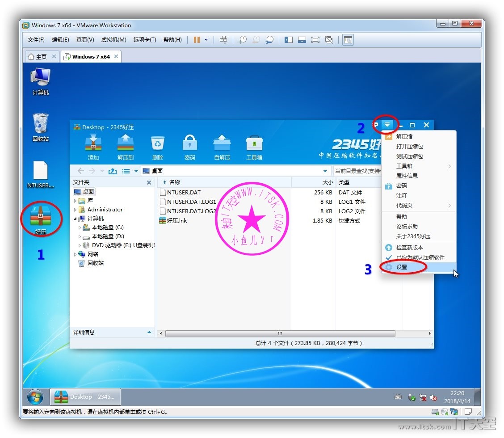
Task: Click the 解压到 (Extract to) toolbar icon
Action: pyautogui.click(x=126, y=144)
